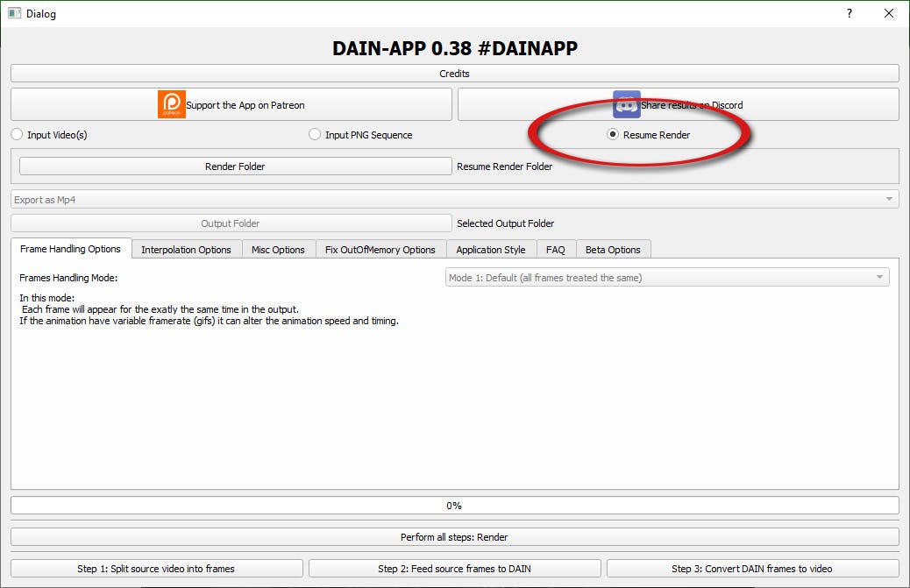Open the Export as Mp4 dropdown
910x588 pixels.
click(454, 200)
